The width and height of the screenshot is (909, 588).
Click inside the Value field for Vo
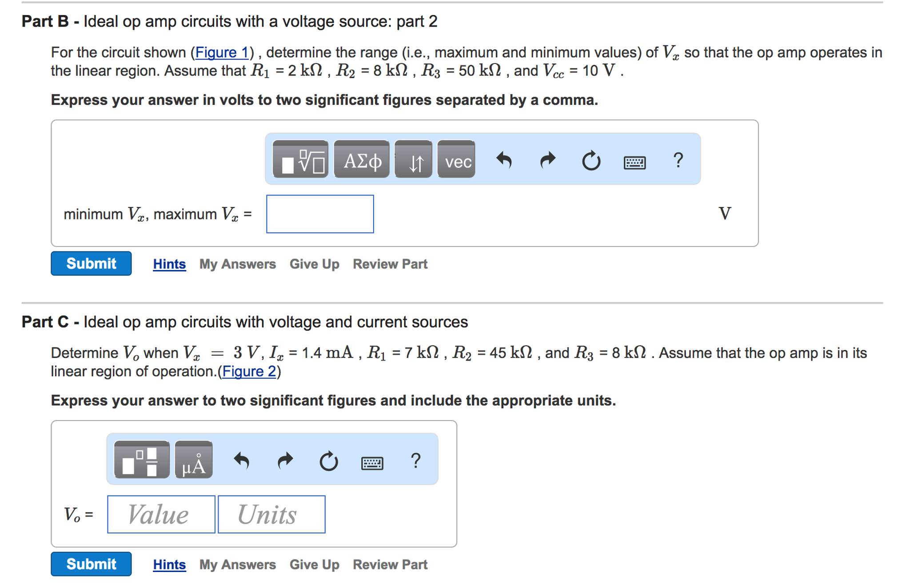tap(160, 514)
